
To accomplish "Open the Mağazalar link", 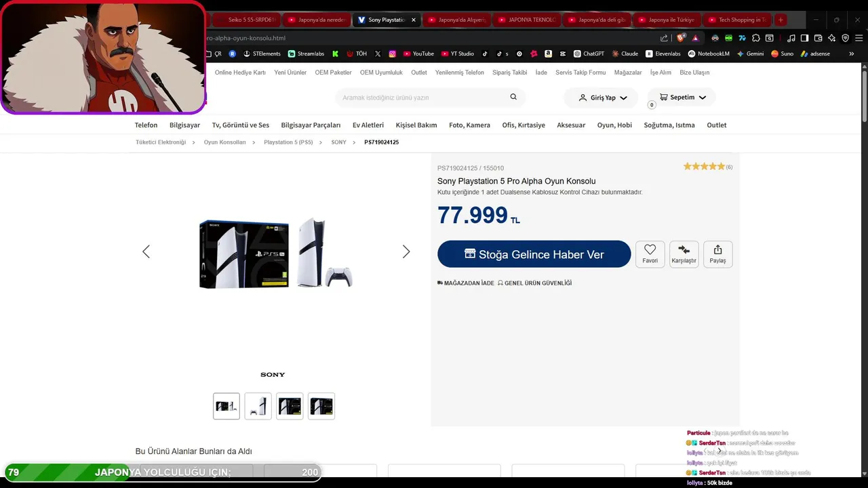I will tap(628, 73).
